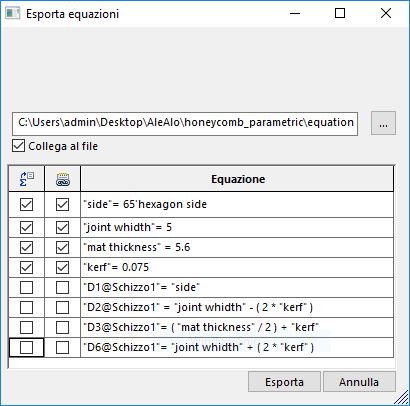The width and height of the screenshot is (410, 406).
Task: Minimize the Esporta equazioni dialog
Action: [295, 13]
